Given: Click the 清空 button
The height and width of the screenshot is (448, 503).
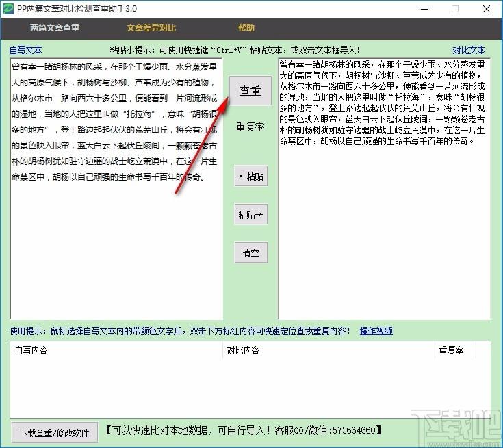Looking at the screenshot, I should tap(251, 252).
